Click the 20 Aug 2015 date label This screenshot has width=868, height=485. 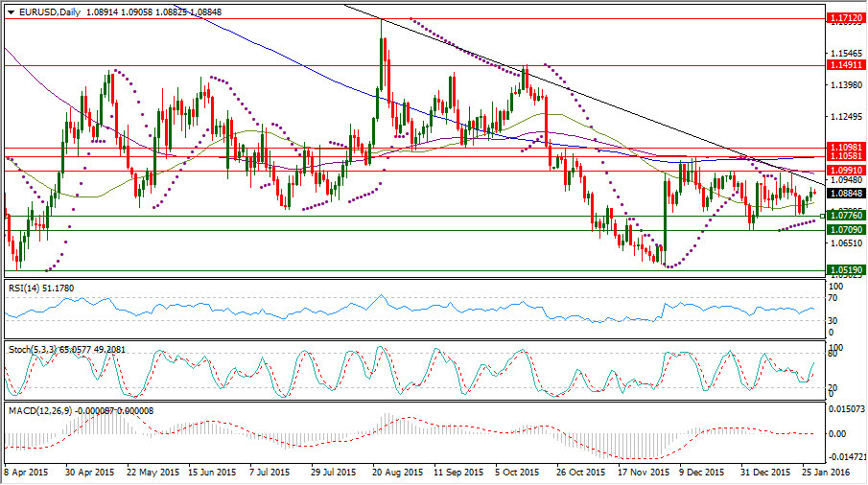click(397, 473)
